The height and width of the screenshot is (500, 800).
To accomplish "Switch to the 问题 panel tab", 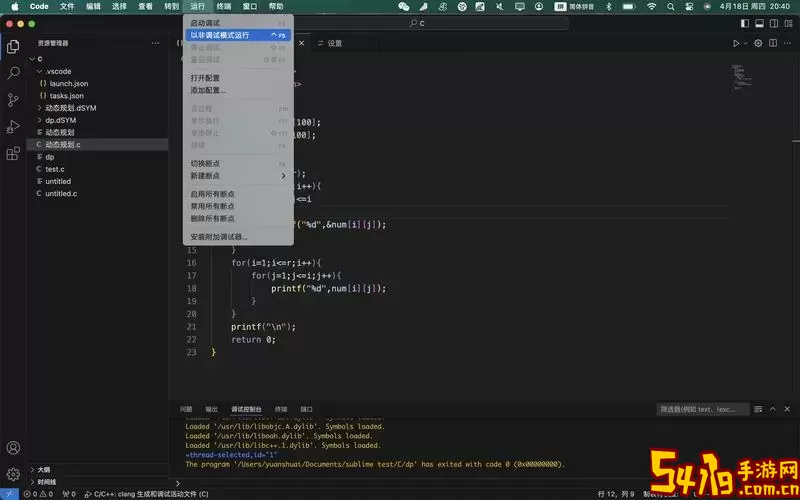I will [x=186, y=409].
